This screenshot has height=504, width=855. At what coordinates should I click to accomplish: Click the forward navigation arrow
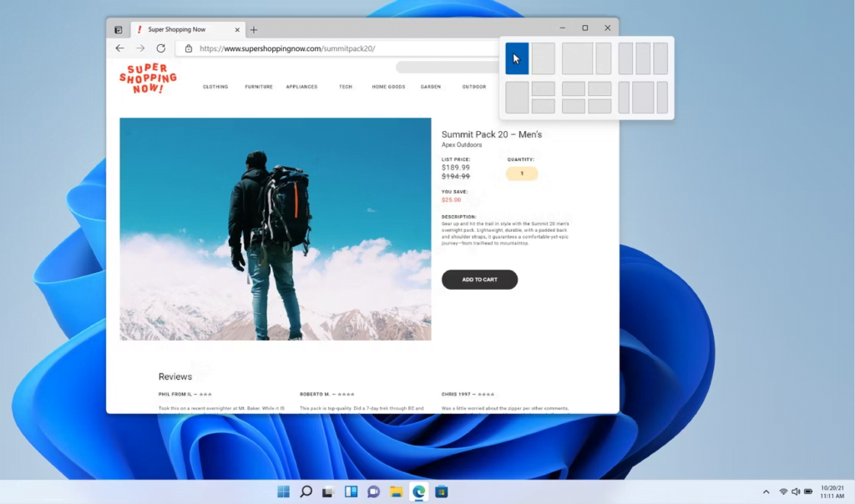(x=139, y=48)
